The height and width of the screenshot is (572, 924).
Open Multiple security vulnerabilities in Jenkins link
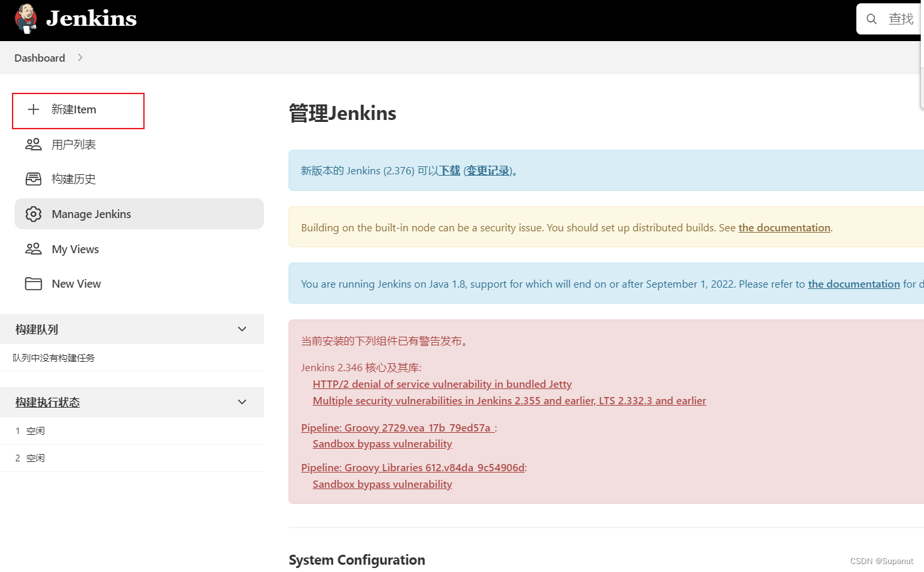[x=509, y=401]
